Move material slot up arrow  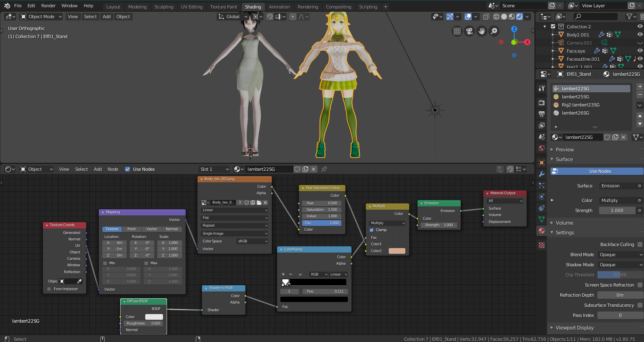[640, 116]
